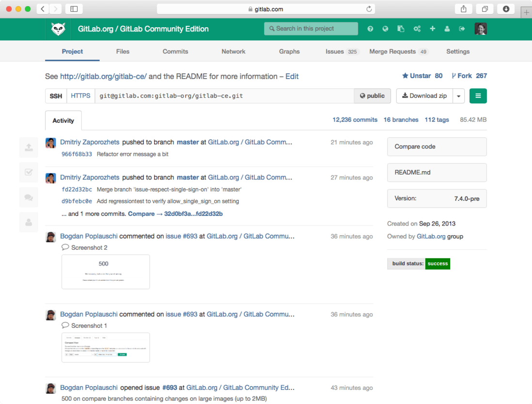
Task: Click Bogdan's avatar on Screenshot 2 comment
Action: [x=50, y=237]
